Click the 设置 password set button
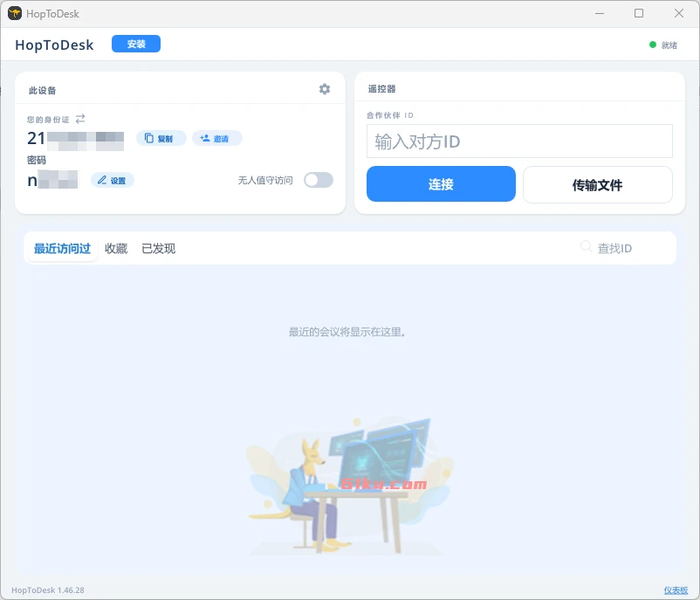Image resolution: width=700 pixels, height=600 pixels. (112, 181)
